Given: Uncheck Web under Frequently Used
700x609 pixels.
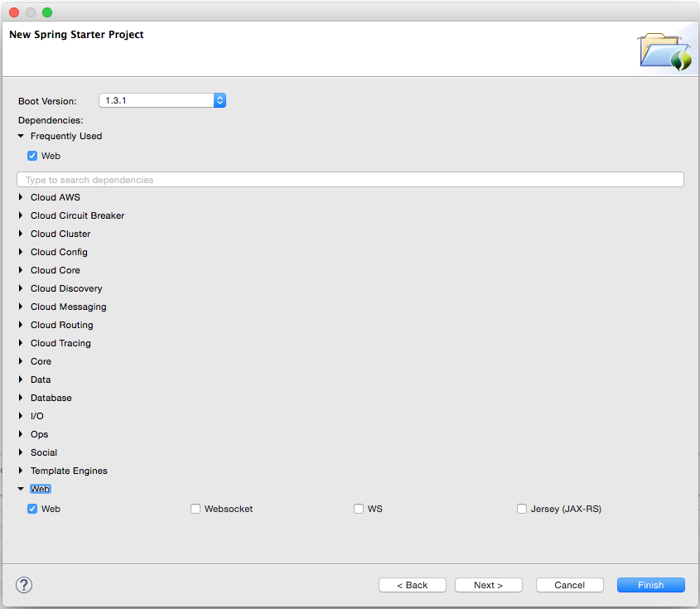Looking at the screenshot, I should pyautogui.click(x=32, y=156).
